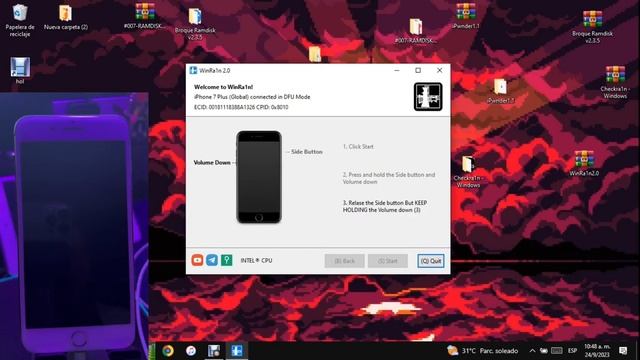
Task: Expand the hidden system tray icons chevron
Action: point(532,351)
